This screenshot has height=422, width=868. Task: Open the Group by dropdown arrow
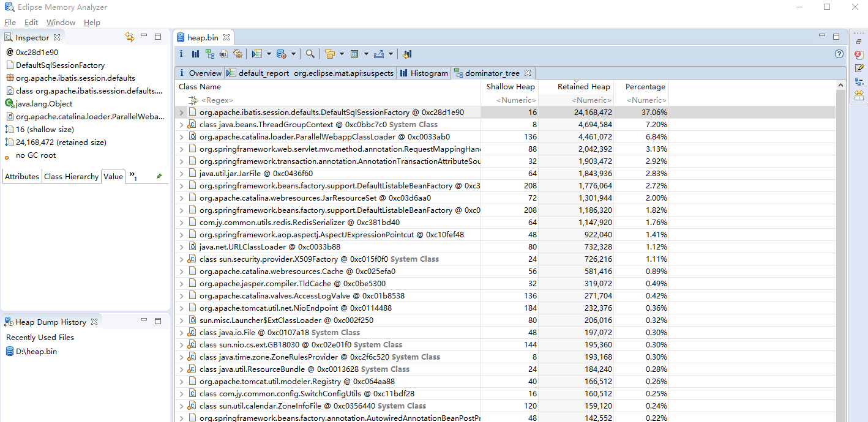[342, 54]
